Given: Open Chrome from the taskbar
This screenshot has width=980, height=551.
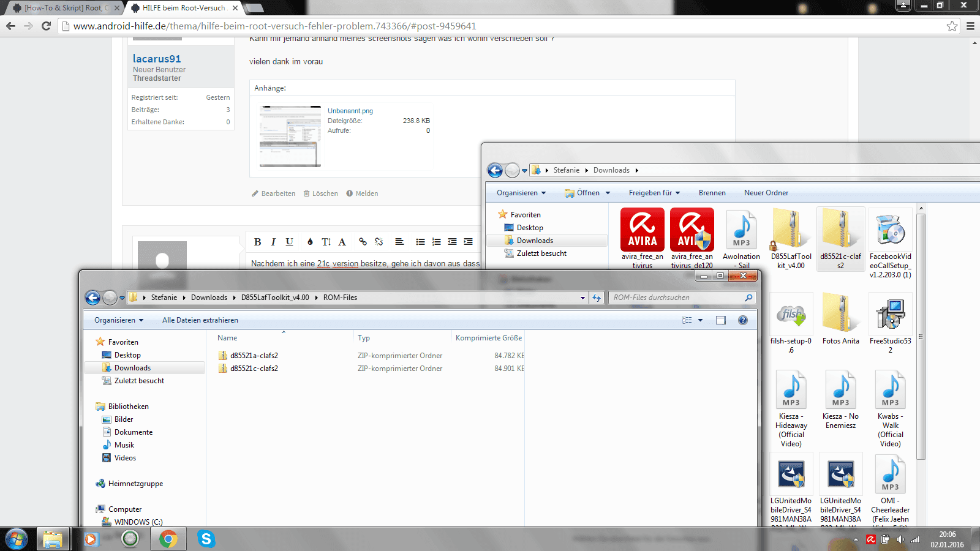Looking at the screenshot, I should click(168, 539).
